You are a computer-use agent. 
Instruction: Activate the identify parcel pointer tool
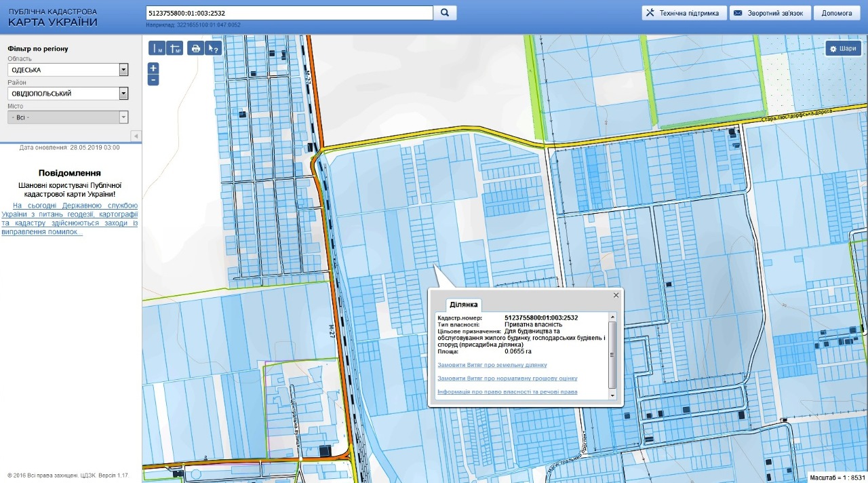214,48
